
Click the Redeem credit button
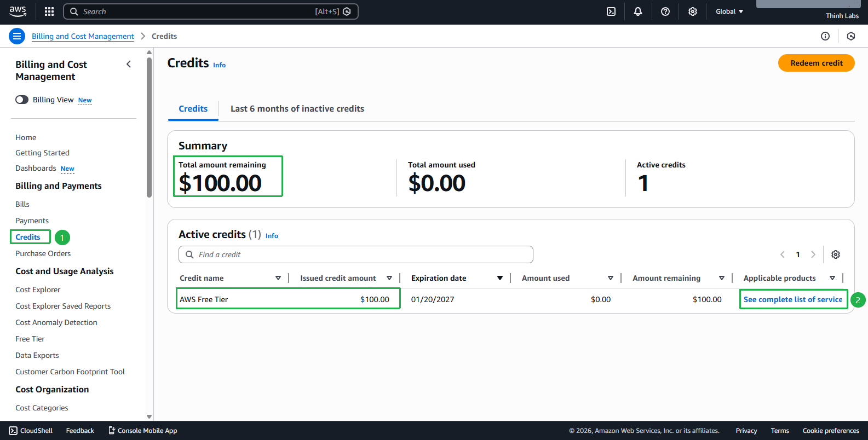[x=817, y=63]
